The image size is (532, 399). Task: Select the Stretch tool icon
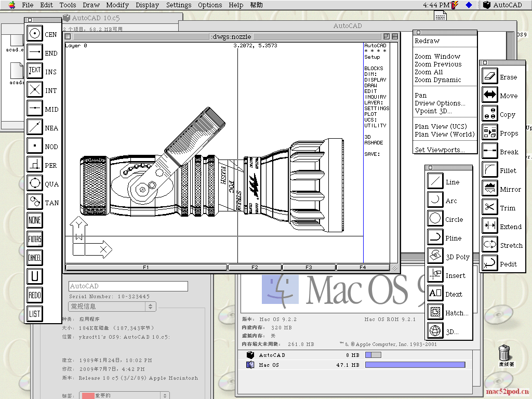coord(489,244)
